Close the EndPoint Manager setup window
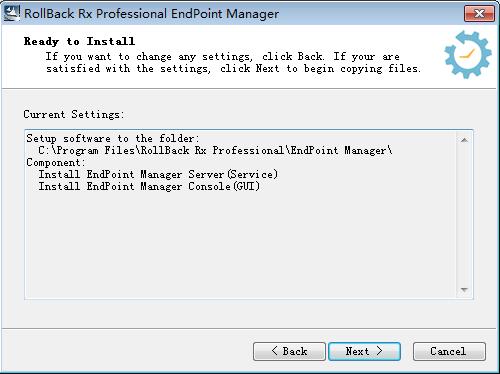 pos(479,14)
